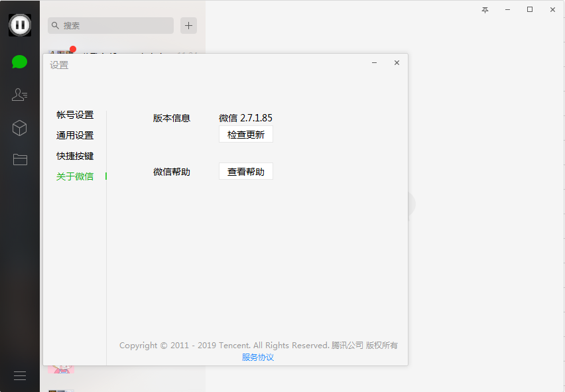Switch to 帐号设置 tab
The height and width of the screenshot is (392, 565).
tap(75, 115)
